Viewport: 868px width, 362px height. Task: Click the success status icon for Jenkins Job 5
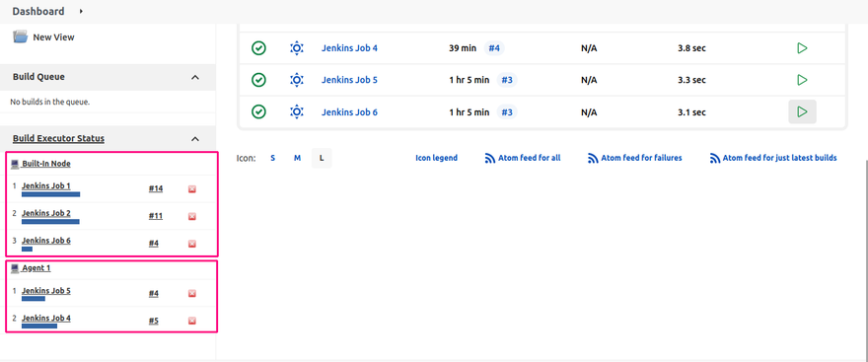[258, 80]
